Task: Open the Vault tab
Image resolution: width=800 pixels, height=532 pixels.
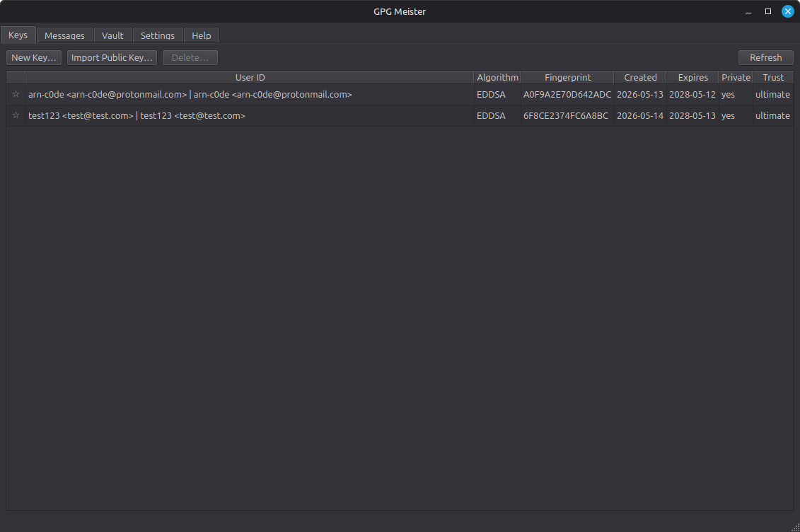Action: [x=112, y=35]
